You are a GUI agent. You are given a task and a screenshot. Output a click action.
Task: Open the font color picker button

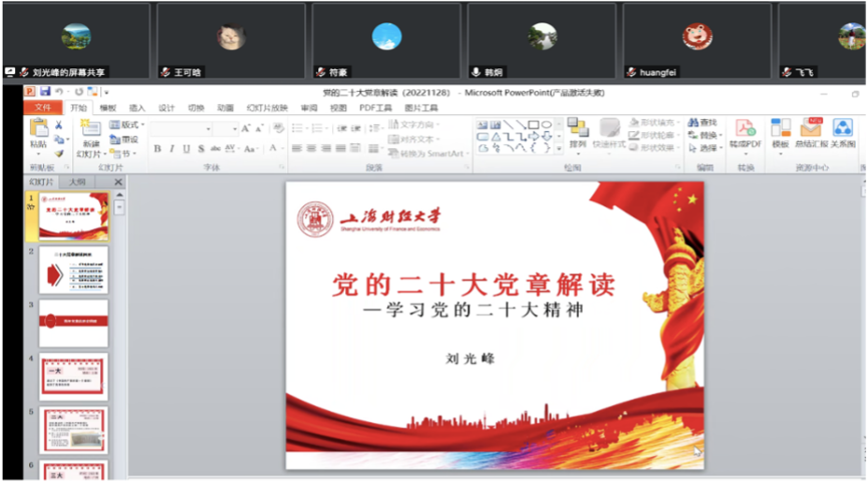point(275,149)
